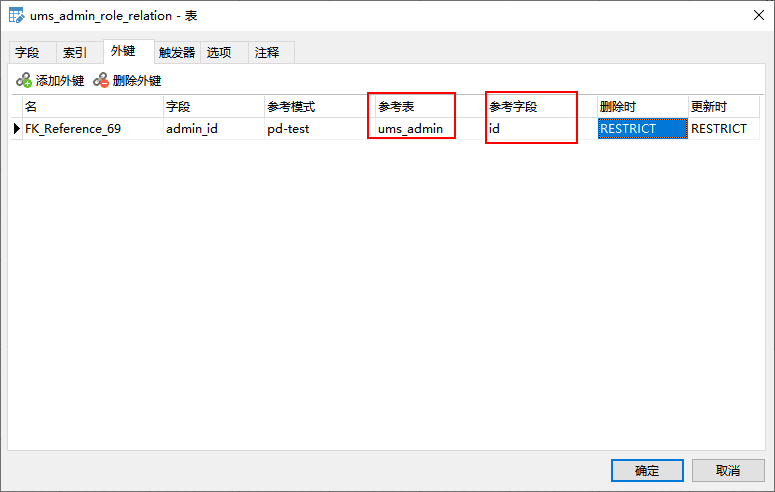Click the 参考字段 column header

(x=542, y=106)
